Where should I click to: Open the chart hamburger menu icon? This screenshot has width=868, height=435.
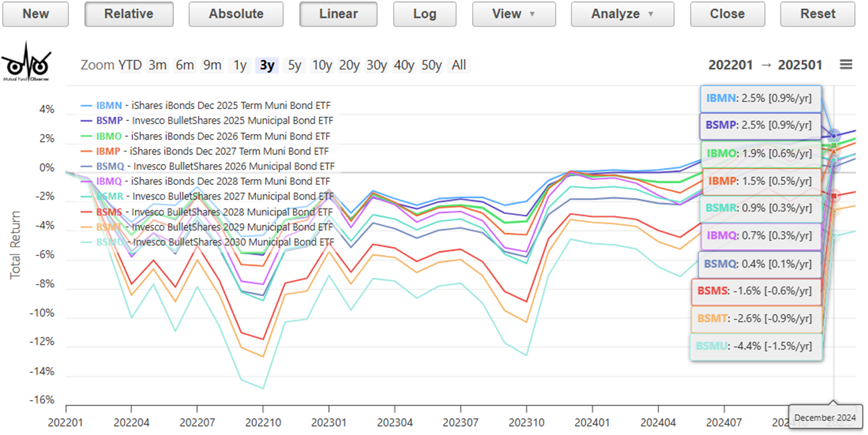(x=846, y=65)
